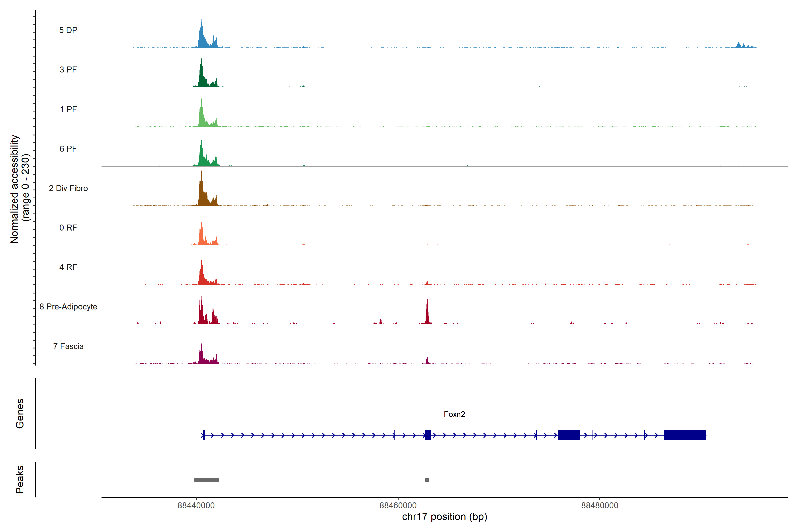Click the 1 PF track label
This screenshot has height=532, width=798.
68,109
